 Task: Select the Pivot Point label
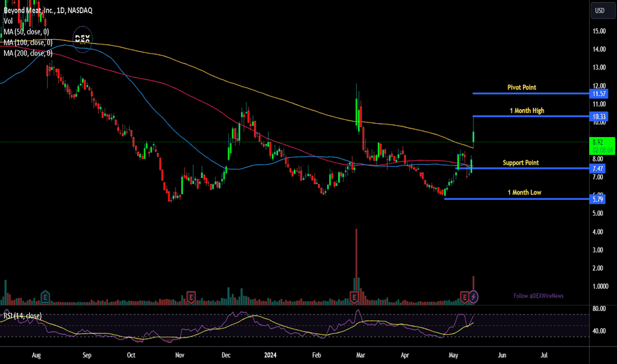coord(522,87)
